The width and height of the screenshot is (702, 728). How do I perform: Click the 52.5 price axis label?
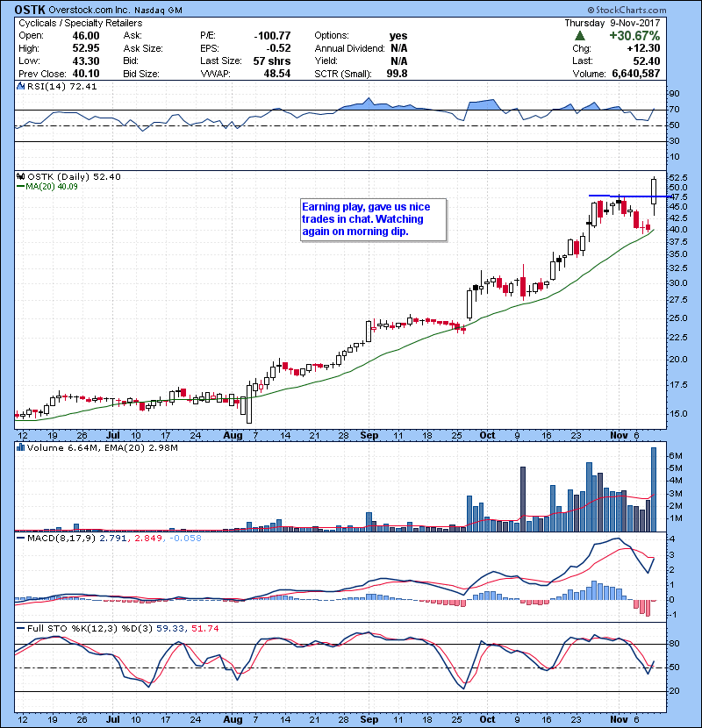coord(677,178)
